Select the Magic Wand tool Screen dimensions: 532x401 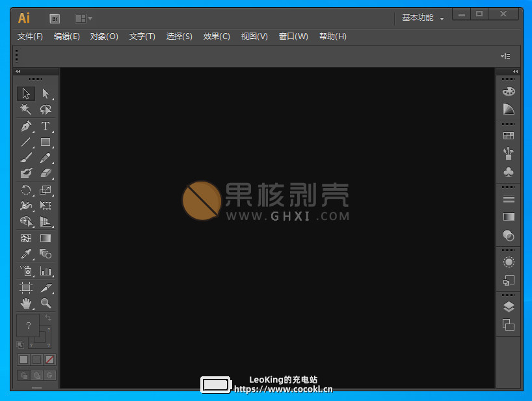[26, 109]
